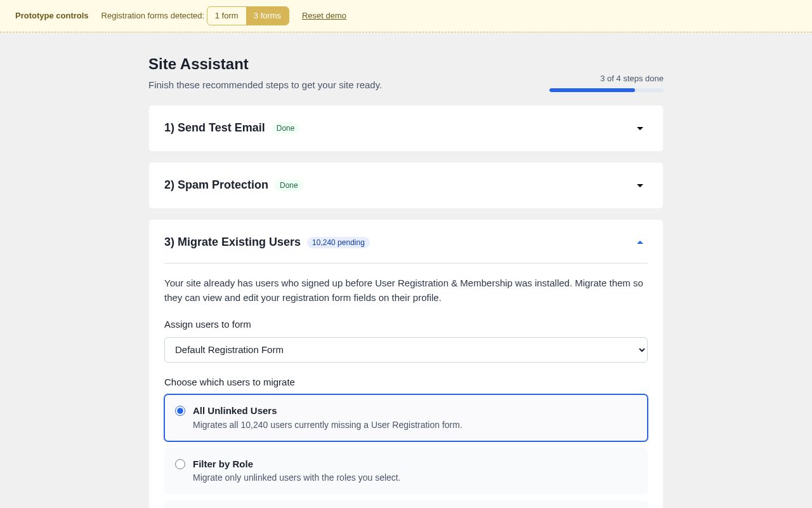Click the Choose which users to migrate label

click(x=230, y=382)
